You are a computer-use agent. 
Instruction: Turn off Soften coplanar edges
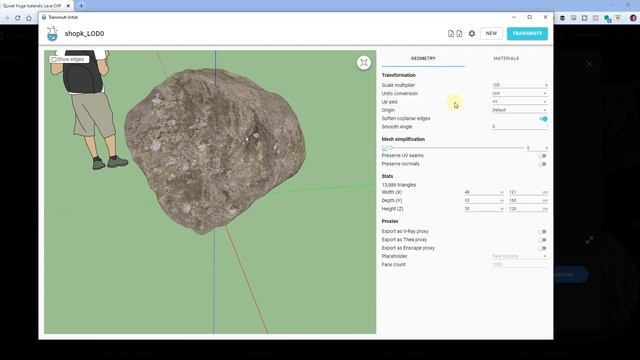[x=543, y=119]
